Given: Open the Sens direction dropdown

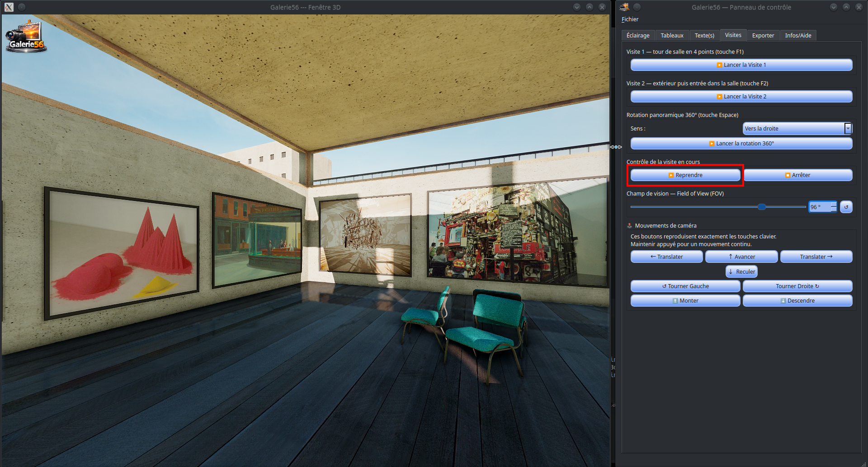Looking at the screenshot, I should pos(797,129).
